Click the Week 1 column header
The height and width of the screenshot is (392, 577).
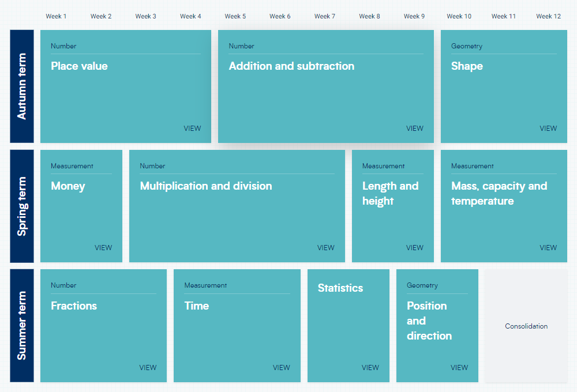coord(56,16)
